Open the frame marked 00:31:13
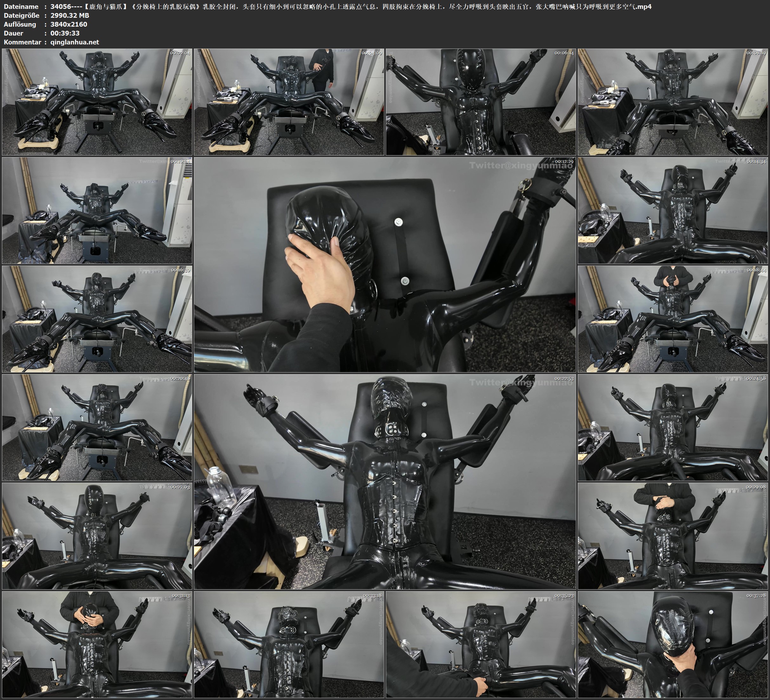 point(97,644)
